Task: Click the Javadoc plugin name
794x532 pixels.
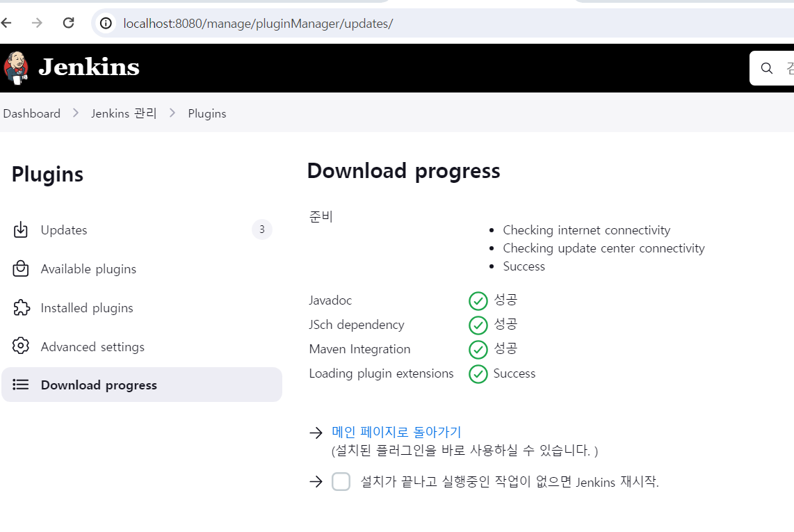Action: (x=330, y=300)
